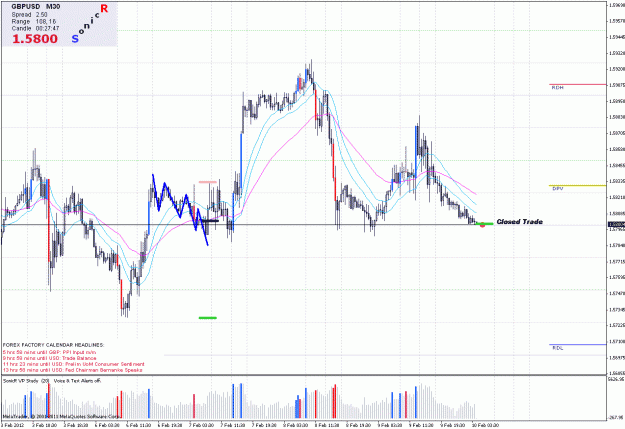Click the 10 Feb 03:30 time axis label
The height and width of the screenshot is (429, 625).
point(485,425)
